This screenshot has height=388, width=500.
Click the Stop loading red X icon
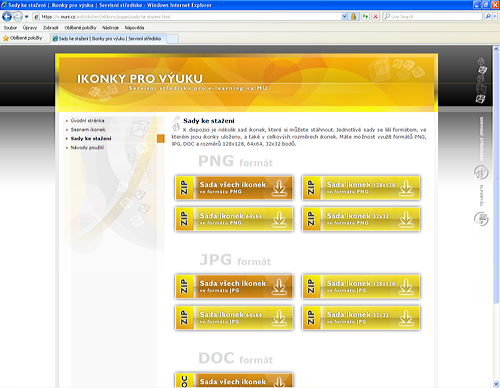(x=375, y=16)
